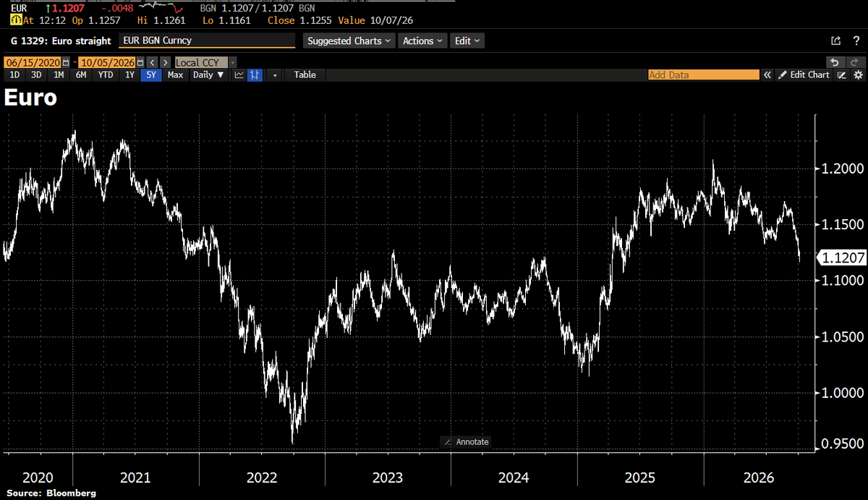Open the Actions dropdown menu
The image size is (868, 500).
(422, 41)
